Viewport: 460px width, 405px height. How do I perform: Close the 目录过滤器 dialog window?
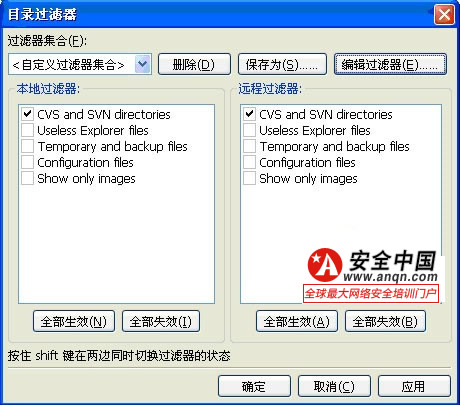click(444, 14)
